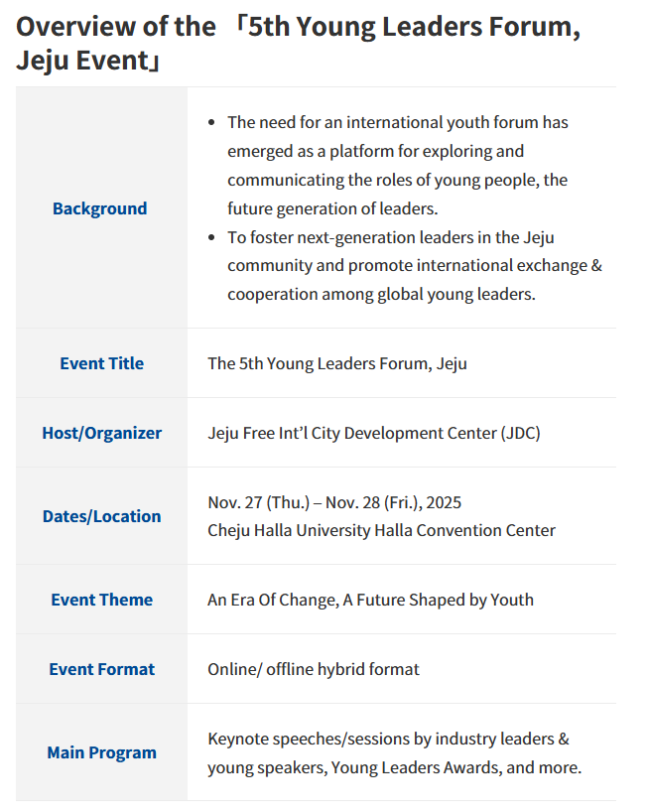Viewport: 648px width, 812px height.
Task: Click the 'Keynote speeches/sessions by industry leaders' line
Action: point(387,739)
